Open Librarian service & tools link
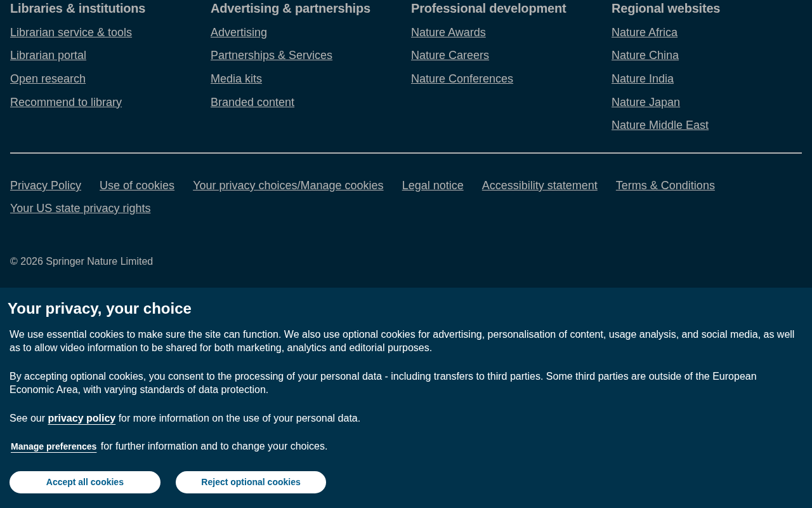 click(71, 32)
